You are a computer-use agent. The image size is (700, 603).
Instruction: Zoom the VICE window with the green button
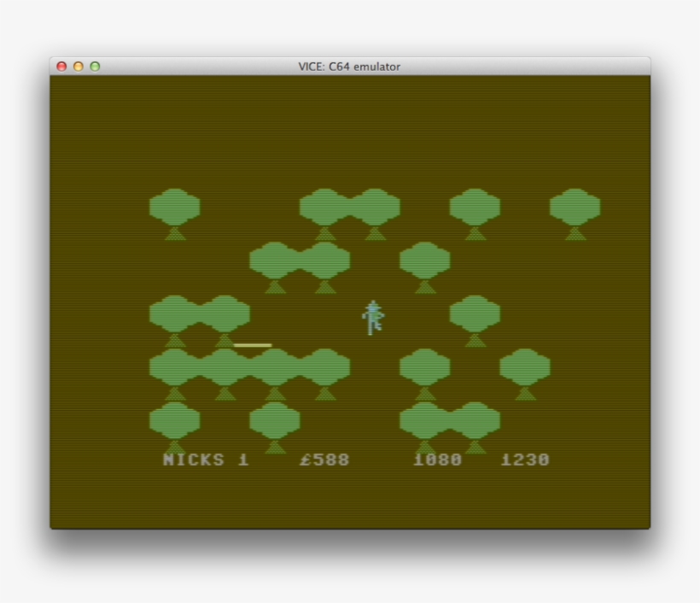point(95,67)
